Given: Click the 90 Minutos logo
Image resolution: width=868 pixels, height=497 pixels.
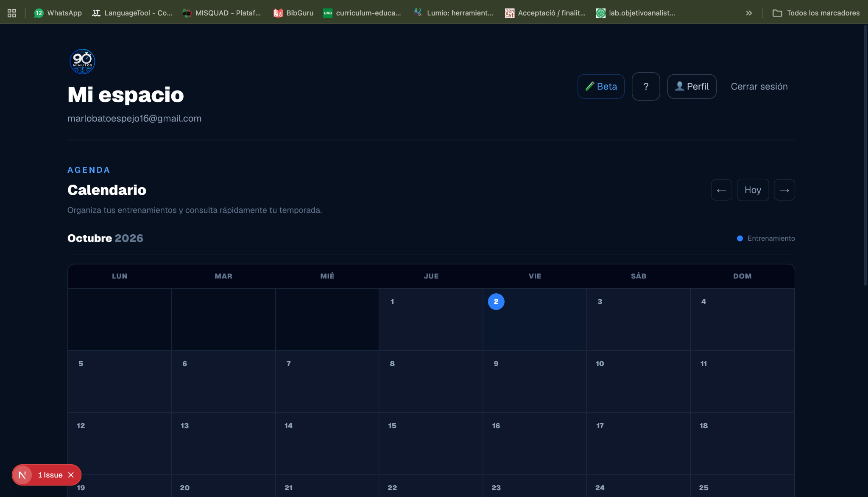Looking at the screenshot, I should tap(82, 62).
